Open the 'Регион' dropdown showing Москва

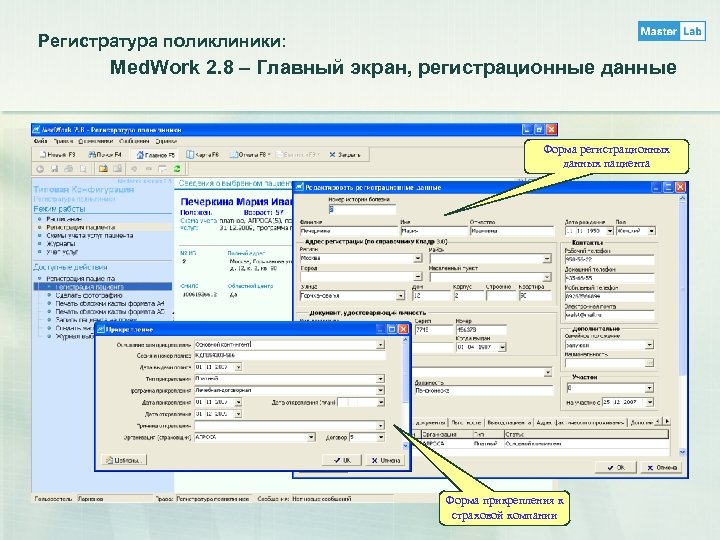point(418,258)
